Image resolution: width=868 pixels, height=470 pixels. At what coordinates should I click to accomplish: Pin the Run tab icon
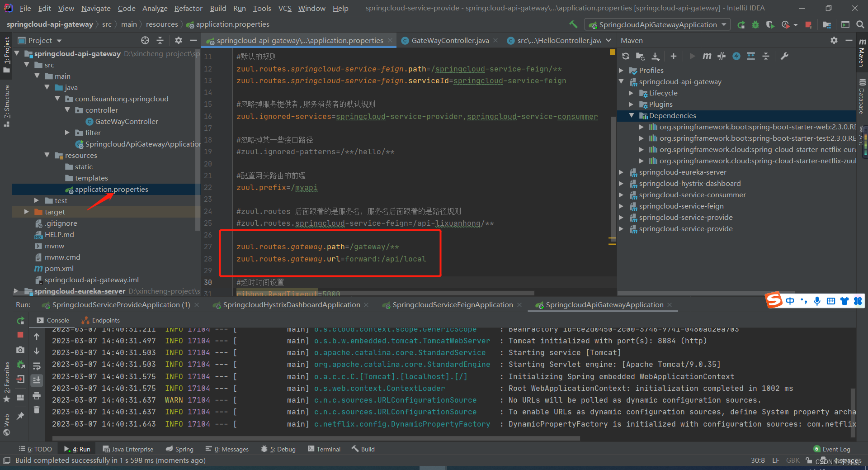pos(20,416)
